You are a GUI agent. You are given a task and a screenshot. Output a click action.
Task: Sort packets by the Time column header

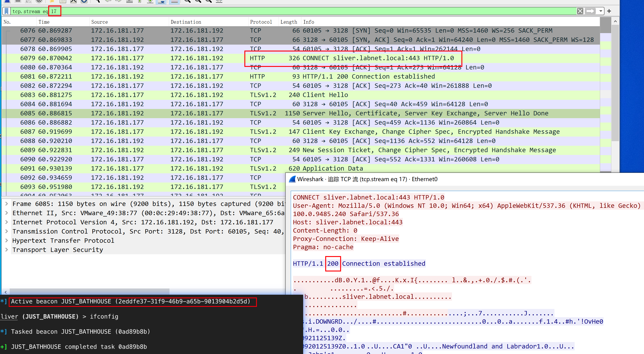[63, 22]
